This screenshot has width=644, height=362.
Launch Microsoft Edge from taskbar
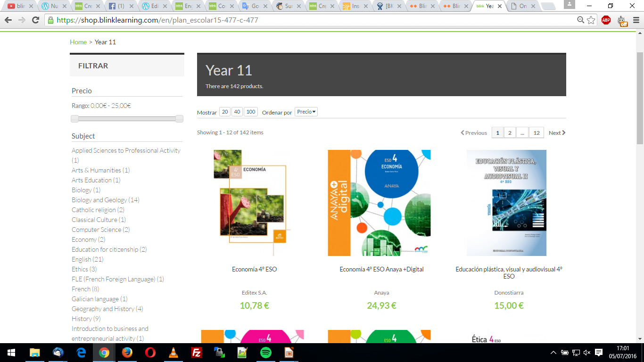point(81,353)
